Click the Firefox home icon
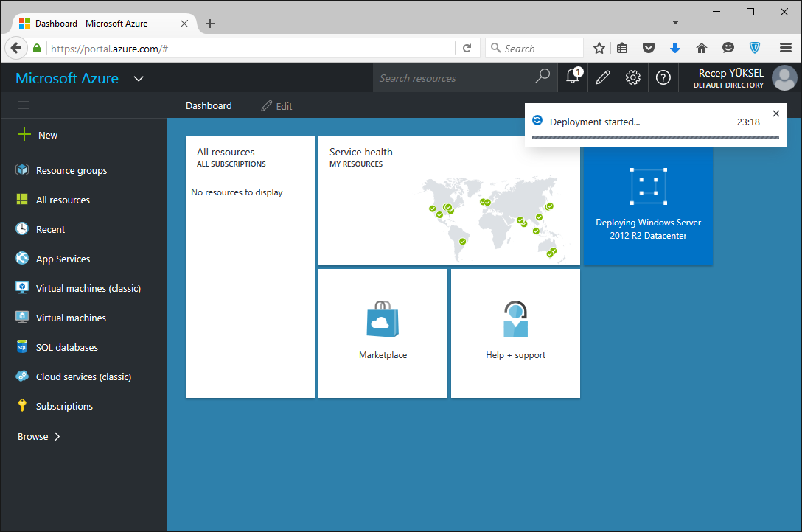 click(x=701, y=48)
